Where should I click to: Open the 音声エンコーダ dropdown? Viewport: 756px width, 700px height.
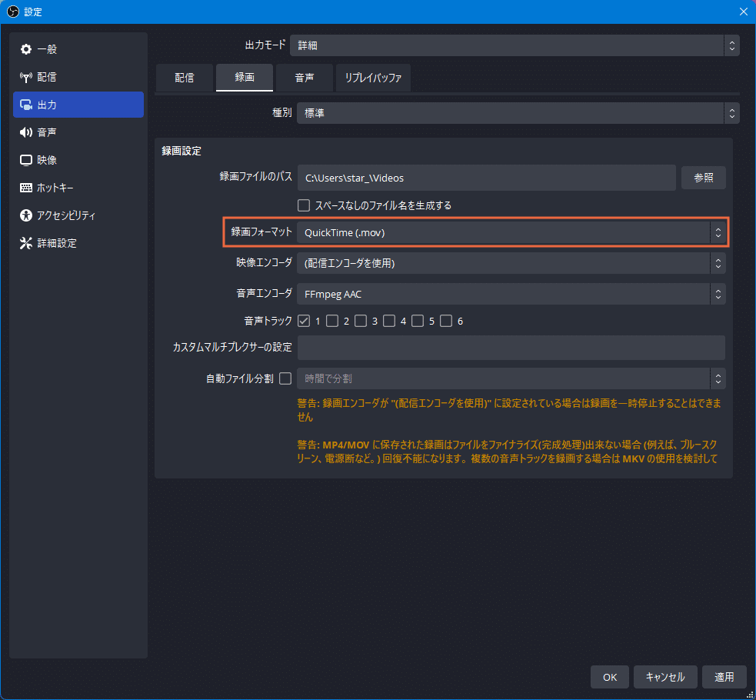pyautogui.click(x=511, y=294)
